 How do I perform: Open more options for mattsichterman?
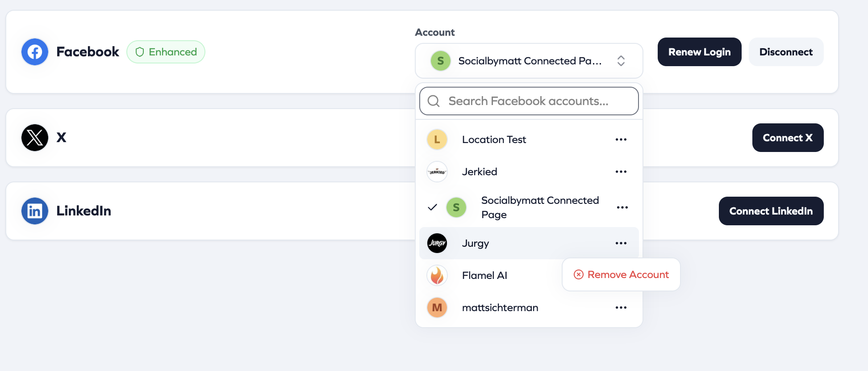[x=621, y=308]
